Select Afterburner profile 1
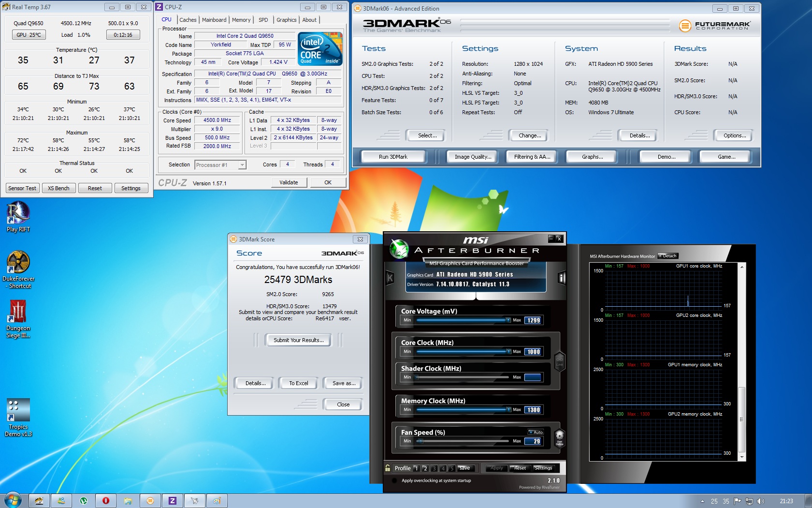This screenshot has height=508, width=812. coord(416,468)
